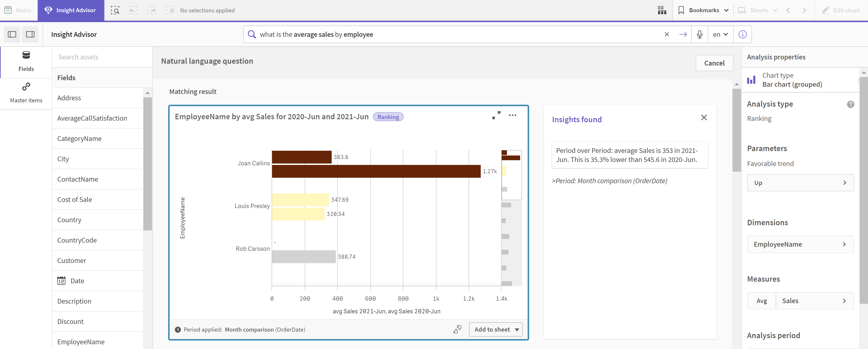Click the info icon next to search bar

point(742,34)
